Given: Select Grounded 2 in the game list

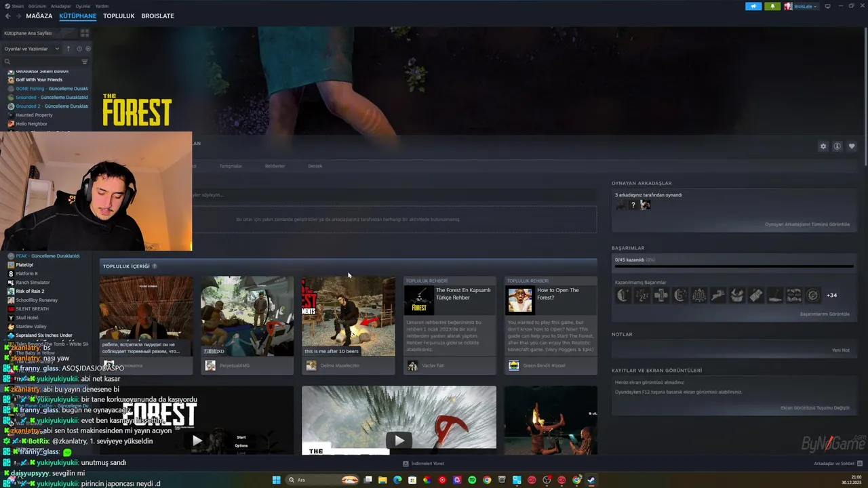Looking at the screenshot, I should coord(47,106).
